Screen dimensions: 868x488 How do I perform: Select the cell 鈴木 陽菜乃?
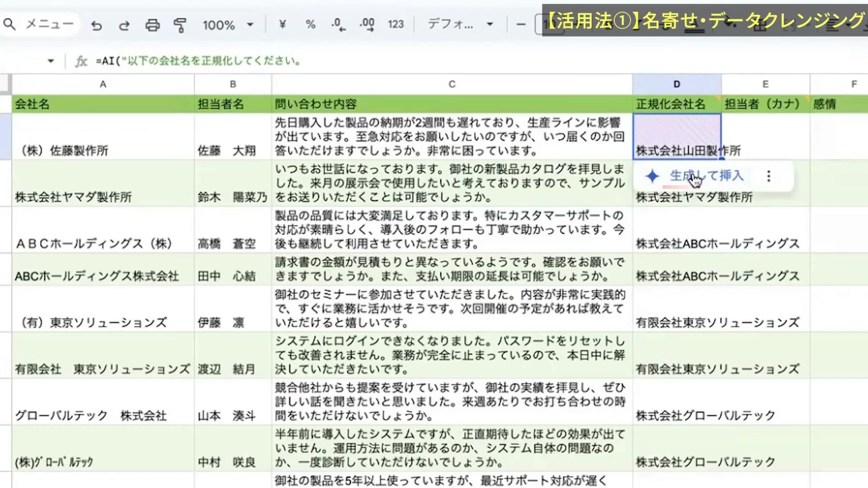click(233, 183)
